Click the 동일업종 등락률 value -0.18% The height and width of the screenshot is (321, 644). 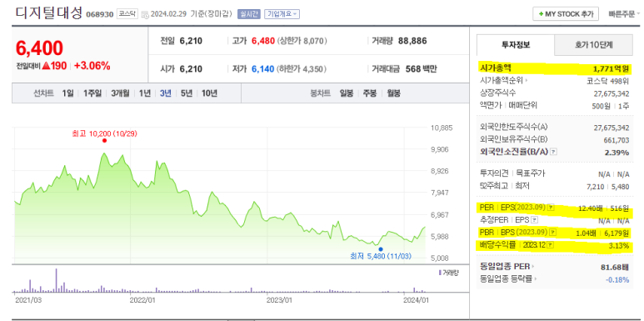click(617, 280)
